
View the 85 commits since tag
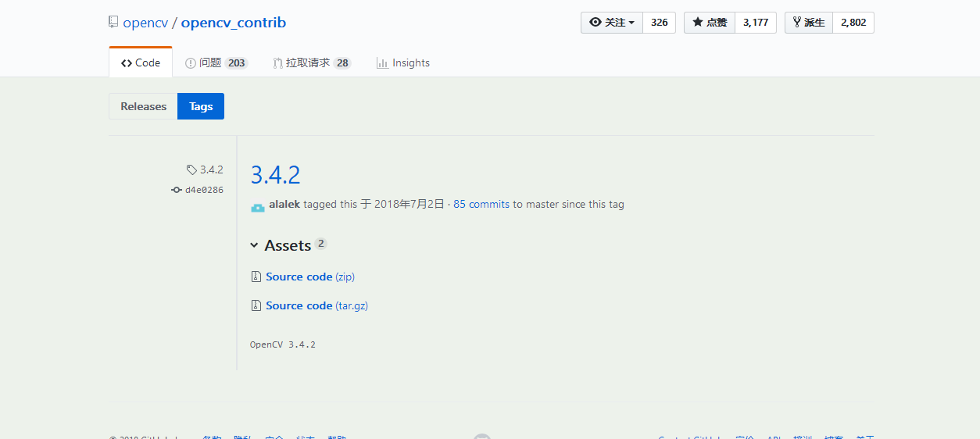click(481, 205)
